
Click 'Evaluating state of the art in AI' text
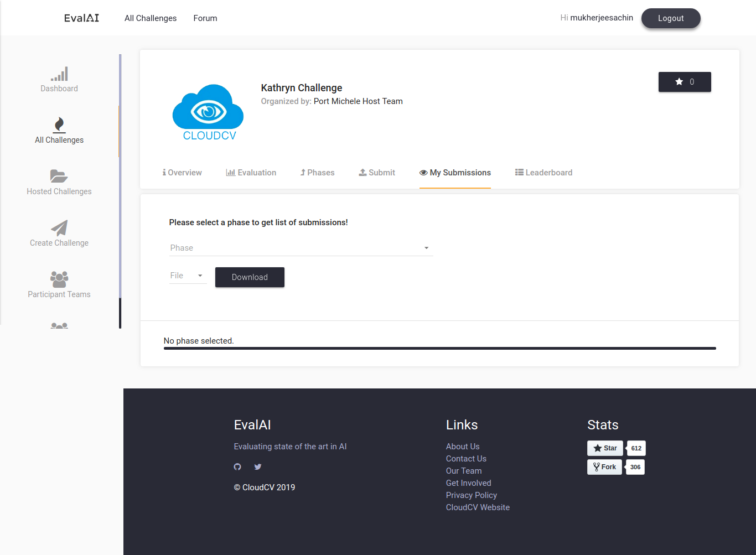pos(290,447)
